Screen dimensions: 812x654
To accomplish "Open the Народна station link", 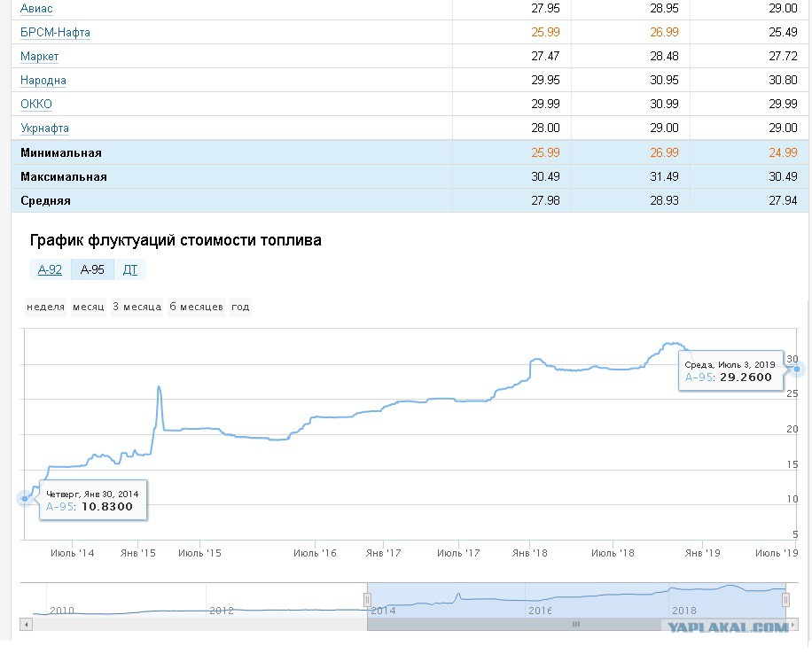I will point(43,81).
